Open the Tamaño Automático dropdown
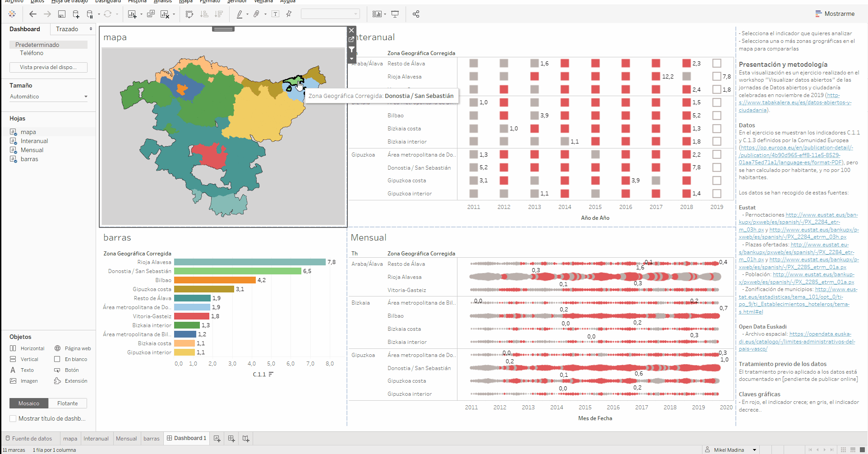Image resolution: width=868 pixels, height=454 pixels. click(x=48, y=97)
